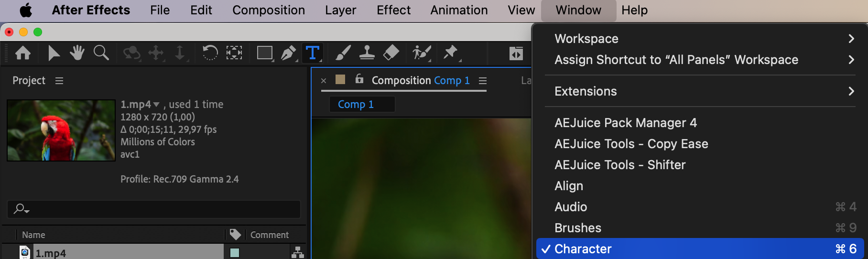
Task: Select the Puppet Pin tool
Action: (450, 53)
